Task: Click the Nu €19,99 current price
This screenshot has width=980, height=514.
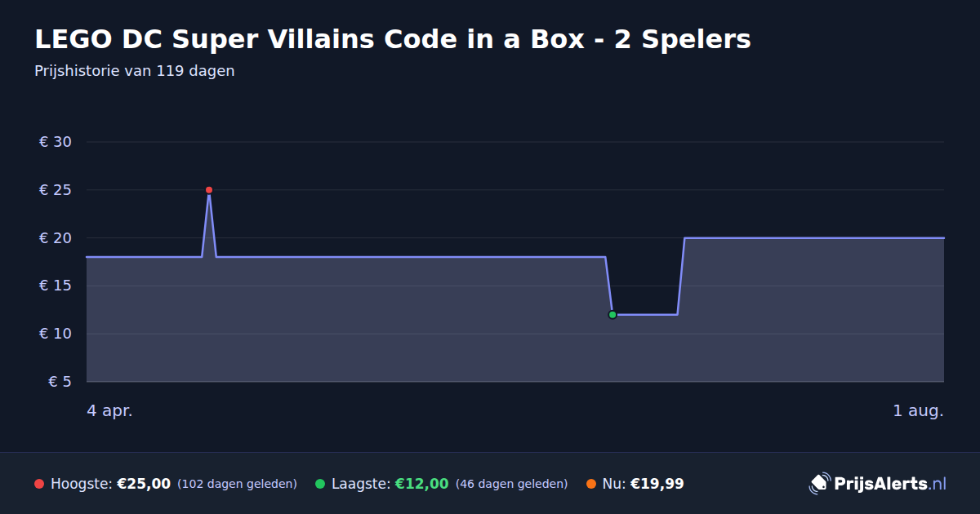Action: click(657, 484)
